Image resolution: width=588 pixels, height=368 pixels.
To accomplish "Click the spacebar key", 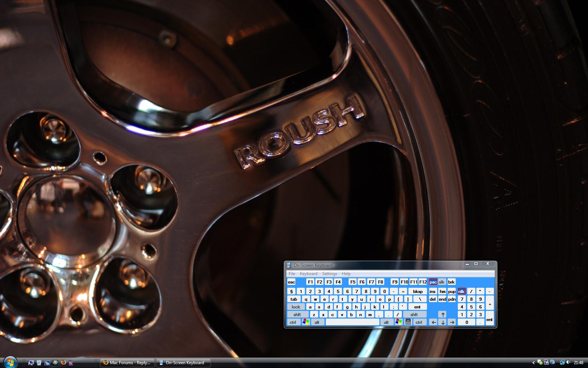I will [352, 322].
